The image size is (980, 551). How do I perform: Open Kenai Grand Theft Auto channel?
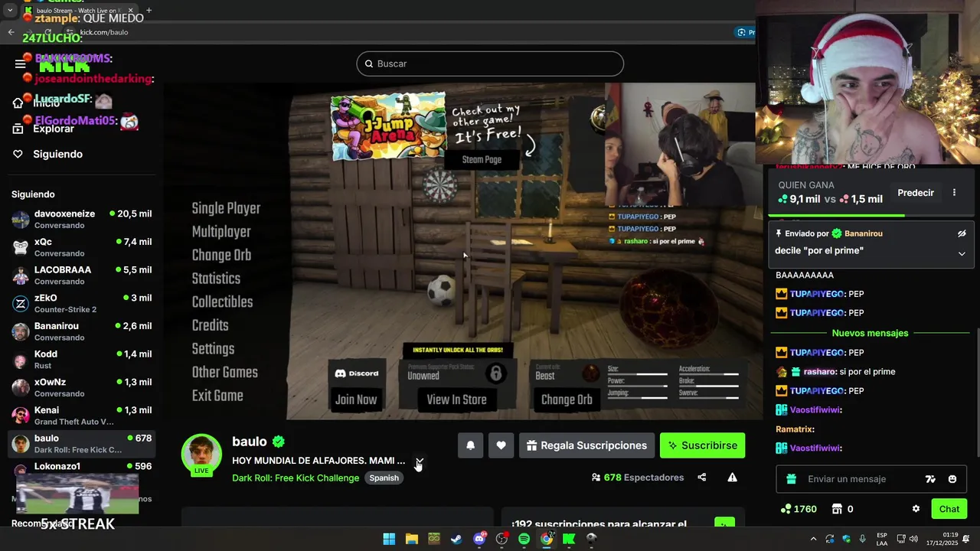(81, 416)
